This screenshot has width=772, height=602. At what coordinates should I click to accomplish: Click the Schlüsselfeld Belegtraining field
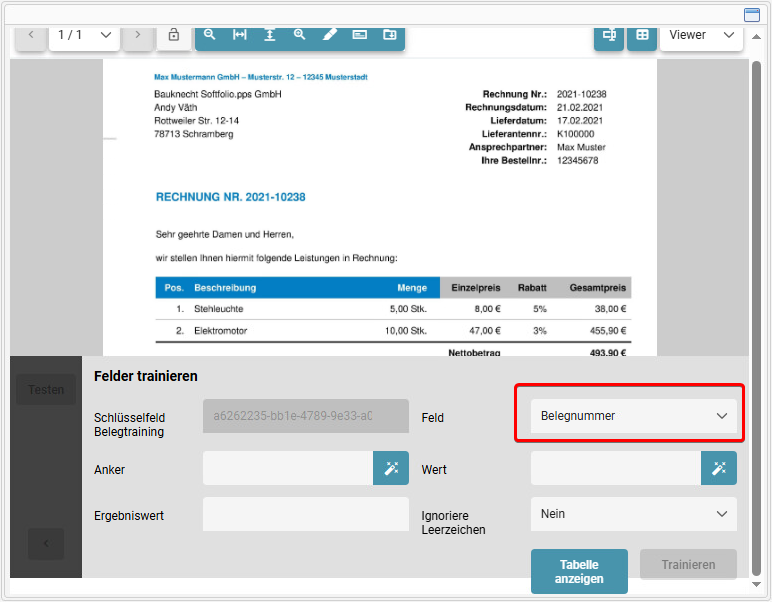(306, 416)
